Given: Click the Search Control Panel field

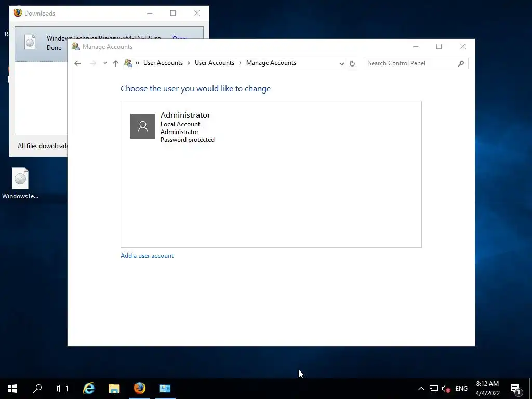Looking at the screenshot, I should (416, 63).
